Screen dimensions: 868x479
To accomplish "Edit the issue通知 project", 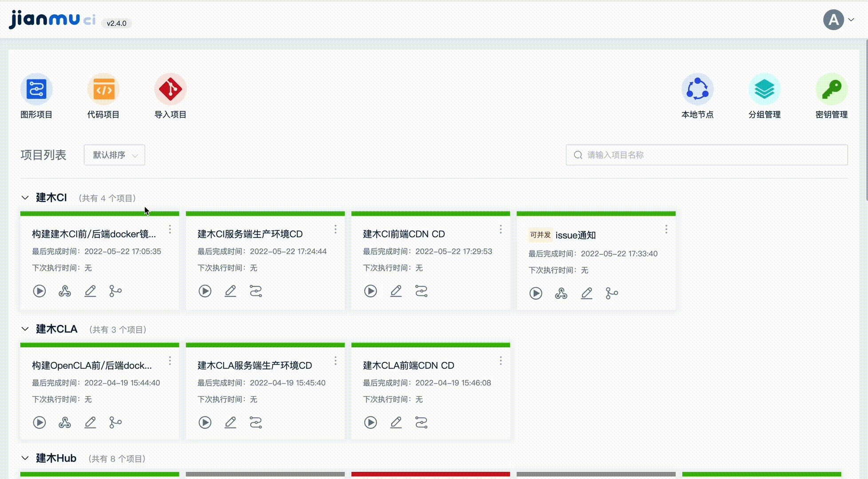I will (587, 293).
